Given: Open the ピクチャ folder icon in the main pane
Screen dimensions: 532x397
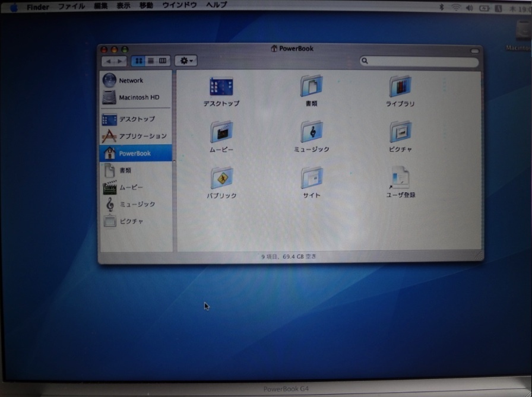Looking at the screenshot, I should click(400, 132).
